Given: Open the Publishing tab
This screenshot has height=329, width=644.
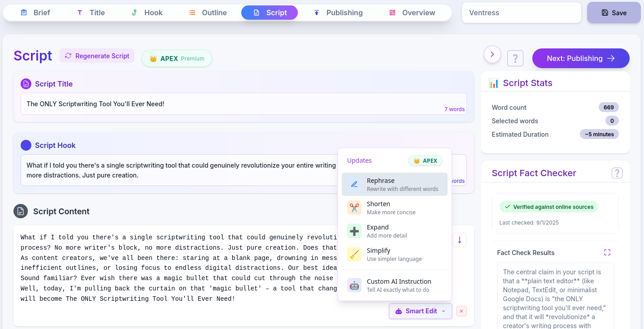Looking at the screenshot, I should (338, 13).
